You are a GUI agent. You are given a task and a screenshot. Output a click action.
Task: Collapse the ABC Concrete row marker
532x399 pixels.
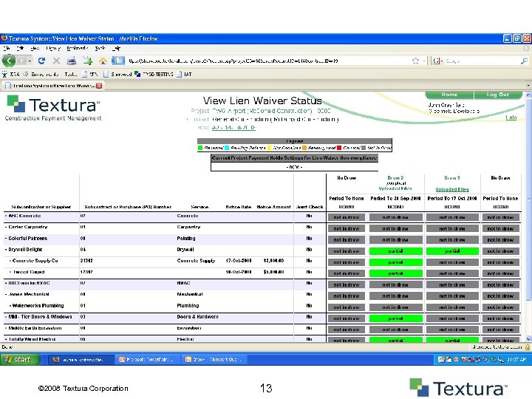[6, 216]
